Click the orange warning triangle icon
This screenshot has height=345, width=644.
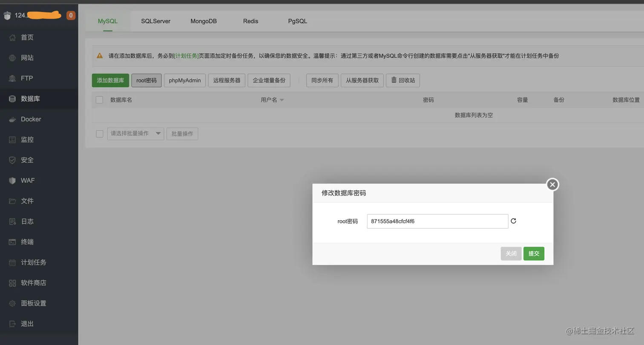coord(100,55)
